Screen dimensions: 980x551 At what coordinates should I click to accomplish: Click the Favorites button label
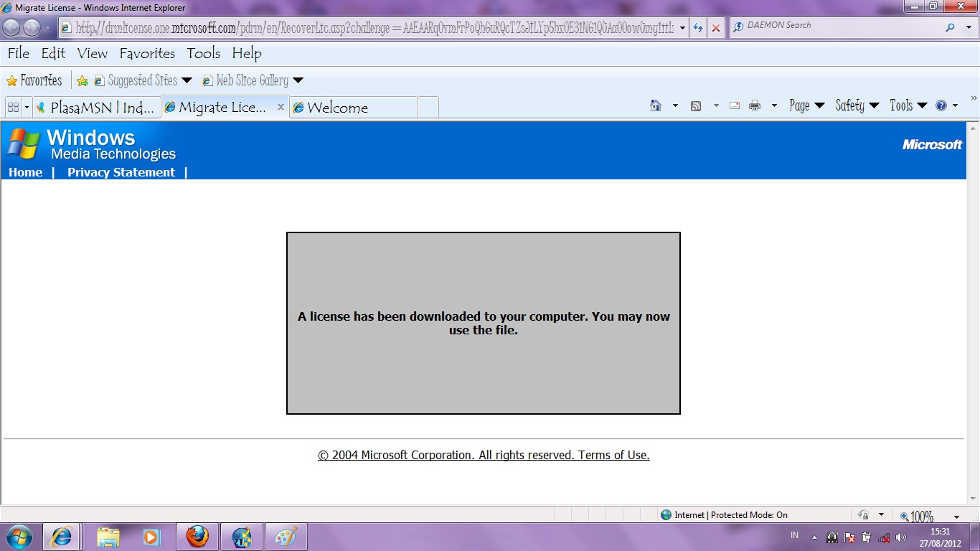tap(41, 80)
